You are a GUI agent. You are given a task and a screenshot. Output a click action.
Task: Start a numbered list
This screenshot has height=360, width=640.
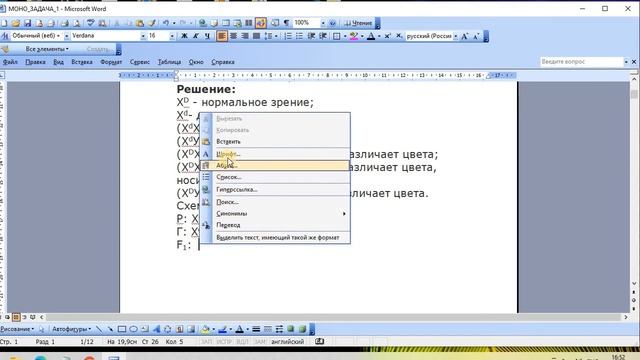[x=288, y=36]
